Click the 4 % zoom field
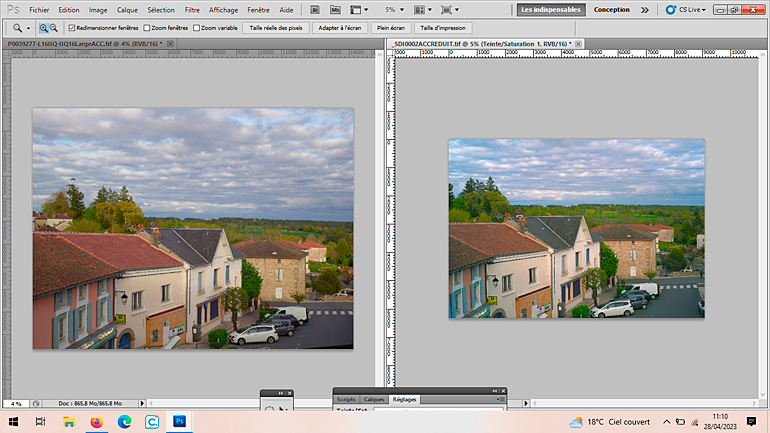Screen dimensions: 770x433 16,404
